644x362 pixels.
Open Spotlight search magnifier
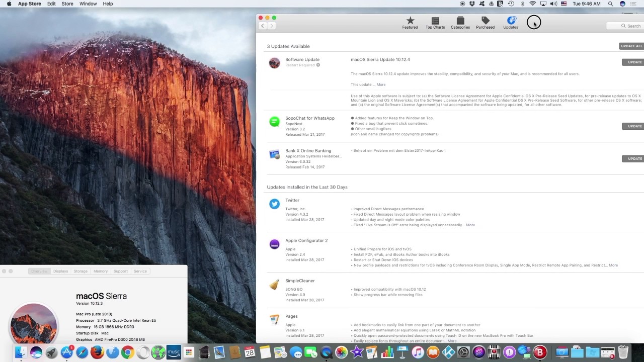pos(610,4)
